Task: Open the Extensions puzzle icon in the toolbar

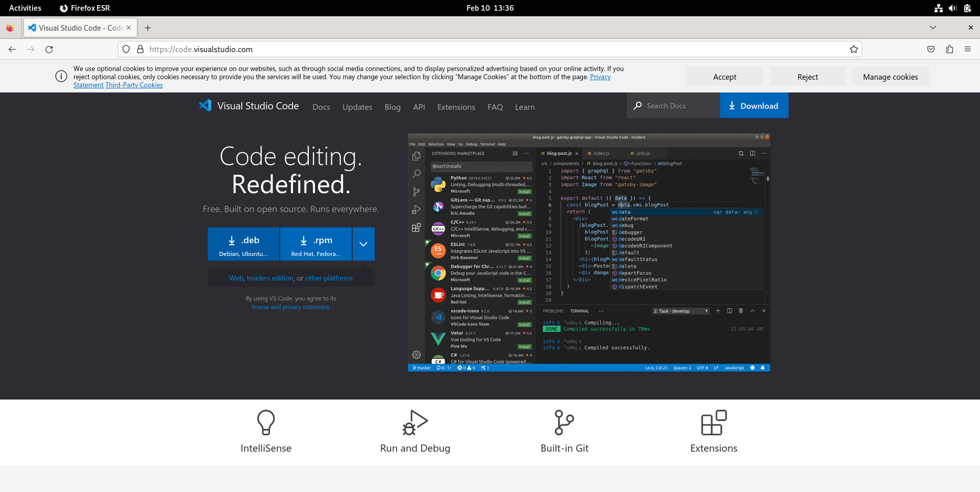Action: click(949, 50)
